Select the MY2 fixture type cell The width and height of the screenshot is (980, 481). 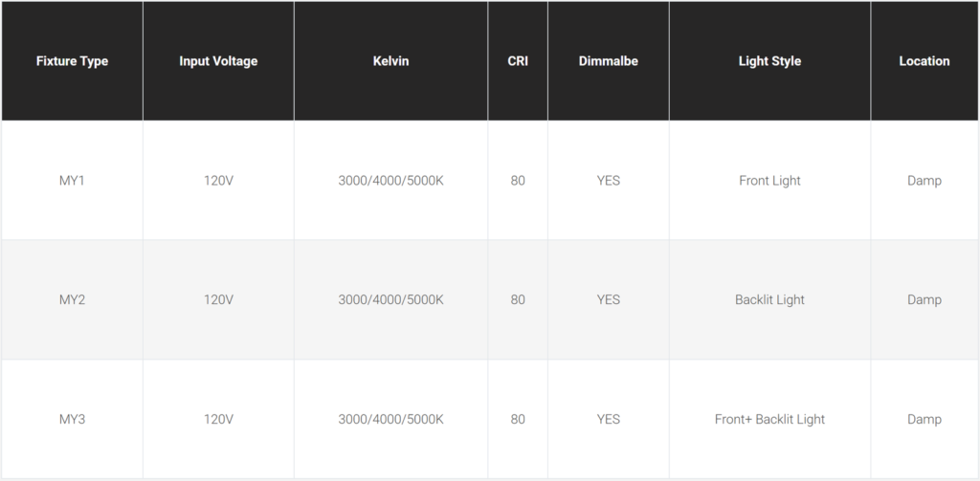(x=72, y=299)
